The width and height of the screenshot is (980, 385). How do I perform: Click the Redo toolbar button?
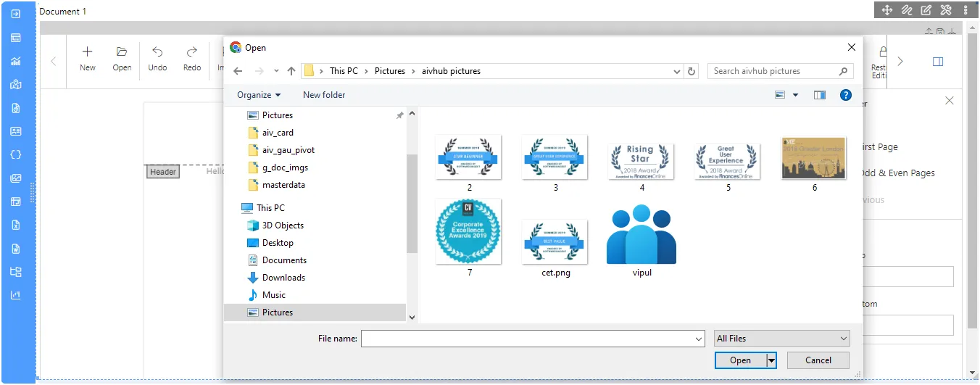192,59
